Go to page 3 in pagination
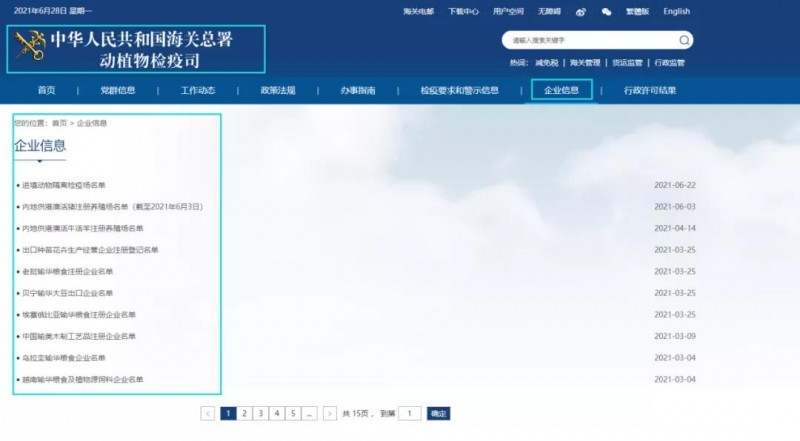This screenshot has width=800, height=441. pos(260,413)
